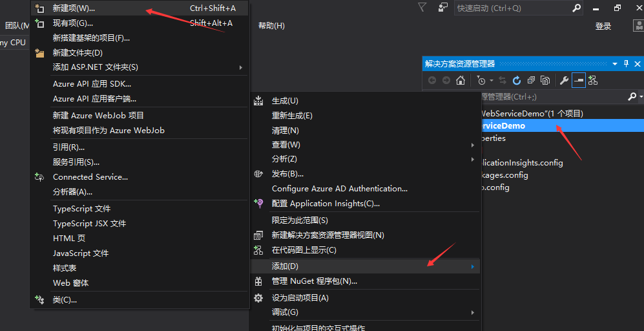Choose 类(C)... to add a class
Screen dimensions: 644x331
click(140, 300)
